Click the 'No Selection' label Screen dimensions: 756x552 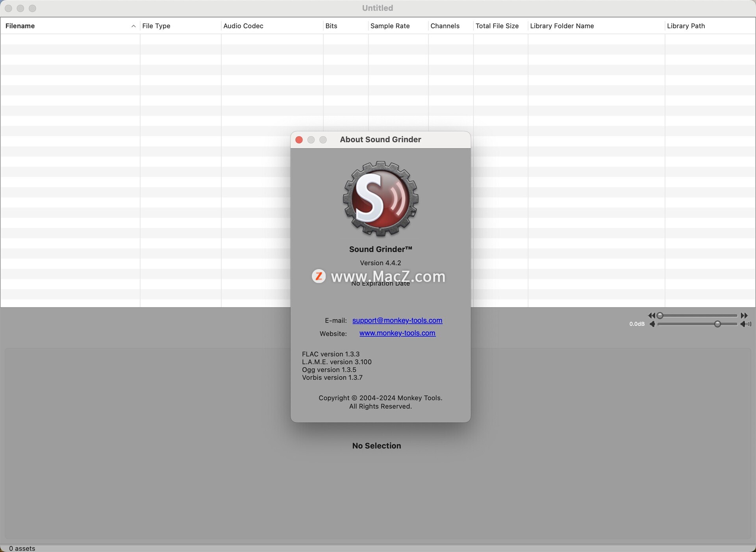pyautogui.click(x=376, y=446)
